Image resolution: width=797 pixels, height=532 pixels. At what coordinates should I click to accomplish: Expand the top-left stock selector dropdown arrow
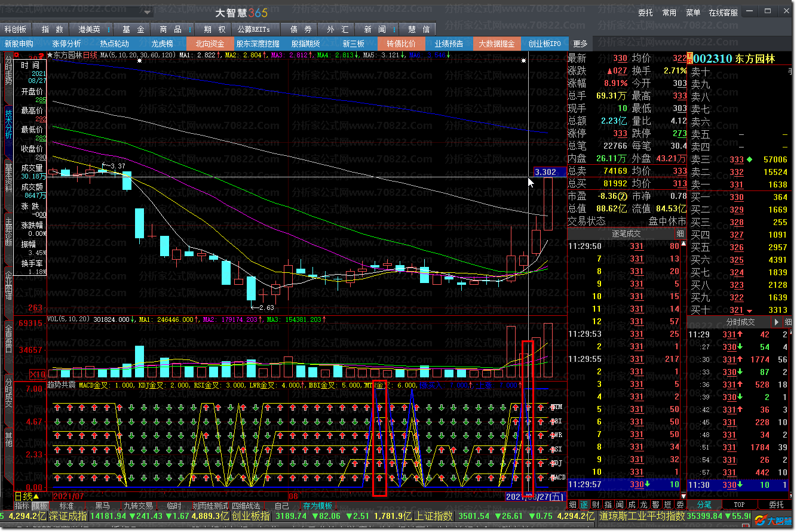[148, 13]
